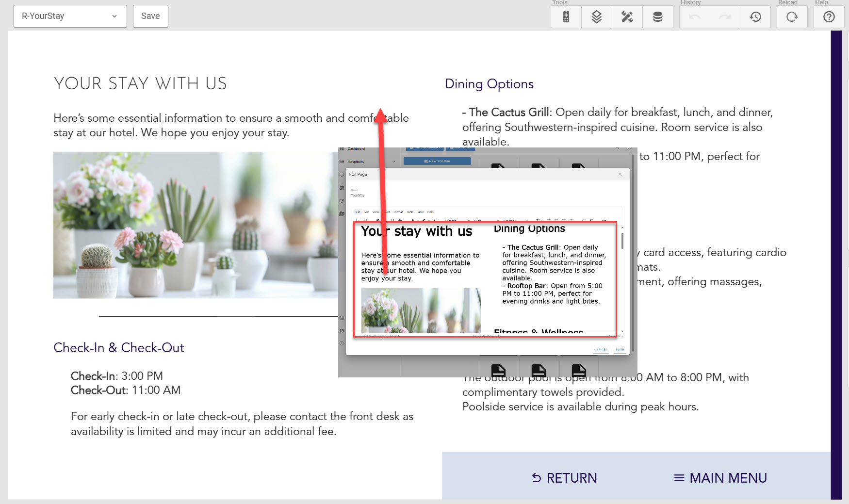Screen dimensions: 849x504
Task: Open the ruler and pencil design tool
Action: (627, 17)
